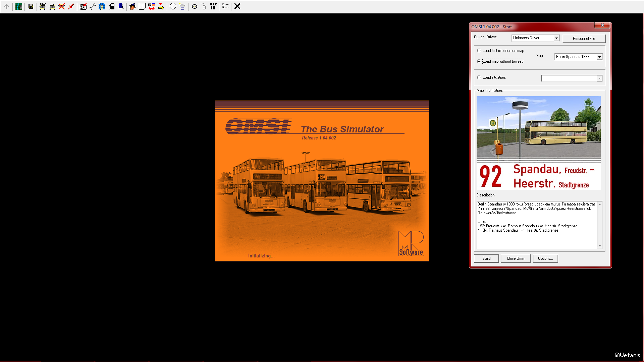Expand the Load situation combo box
Screen dimensions: 644x362
(x=599, y=78)
